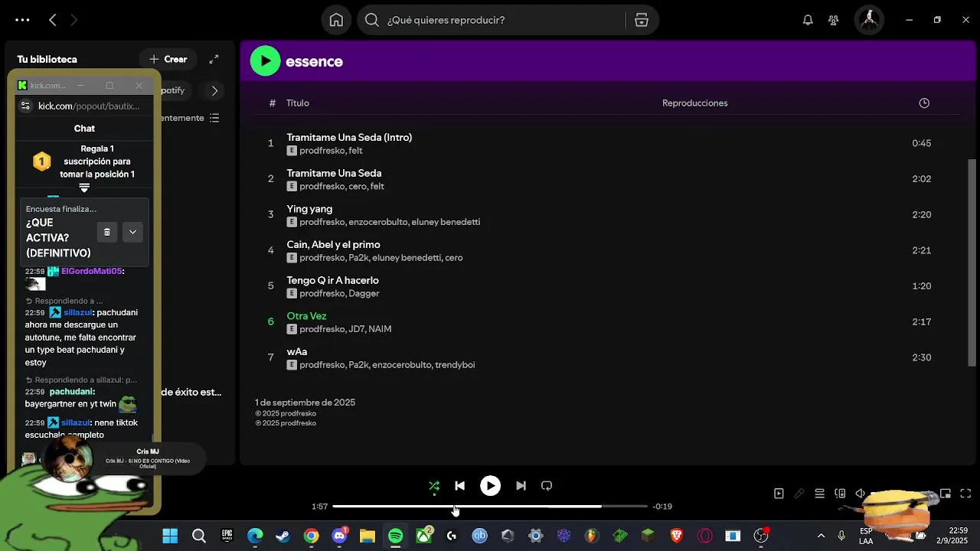Viewport: 980px width, 551px height.
Task: Click the Spotify home icon
Action: coord(336,20)
